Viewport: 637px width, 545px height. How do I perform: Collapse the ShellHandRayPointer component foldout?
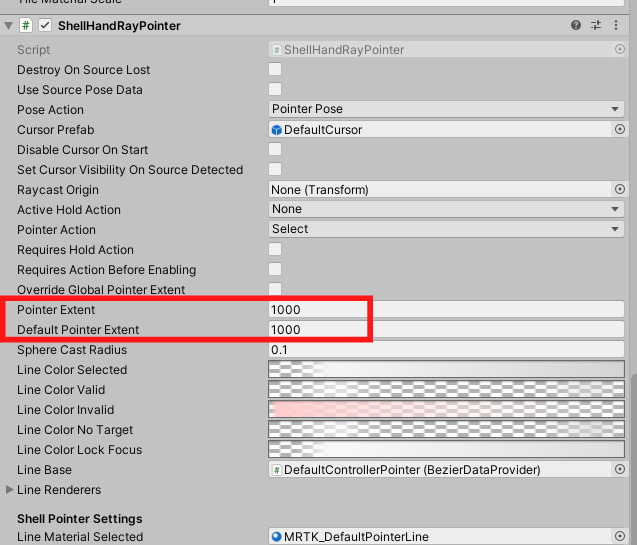[9, 26]
